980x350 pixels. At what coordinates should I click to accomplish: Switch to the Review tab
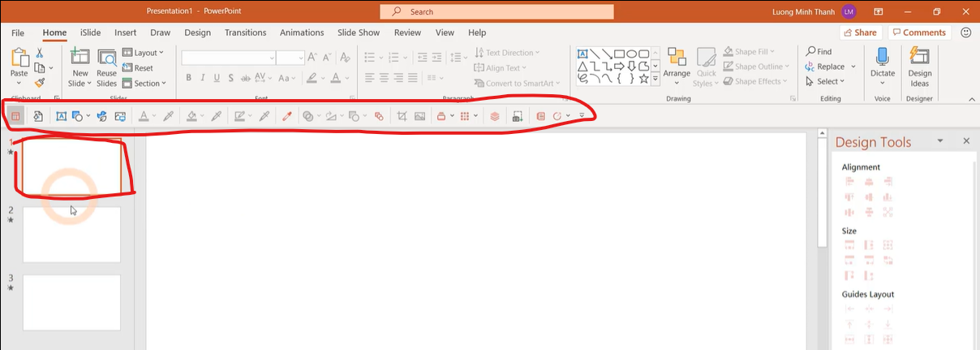[x=407, y=32]
